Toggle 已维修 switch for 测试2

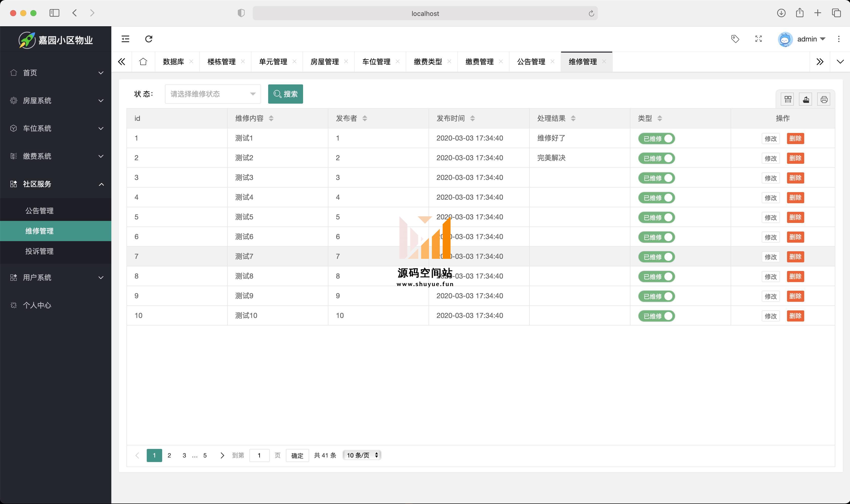click(x=656, y=158)
